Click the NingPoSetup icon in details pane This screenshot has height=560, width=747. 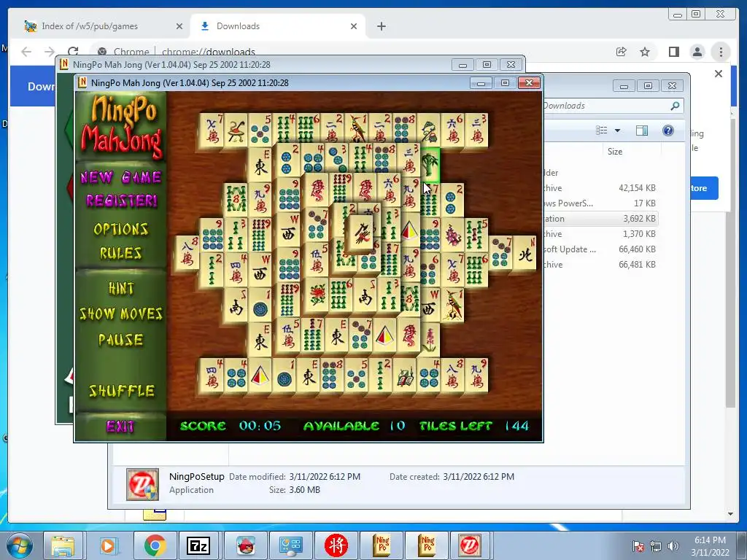tap(142, 484)
